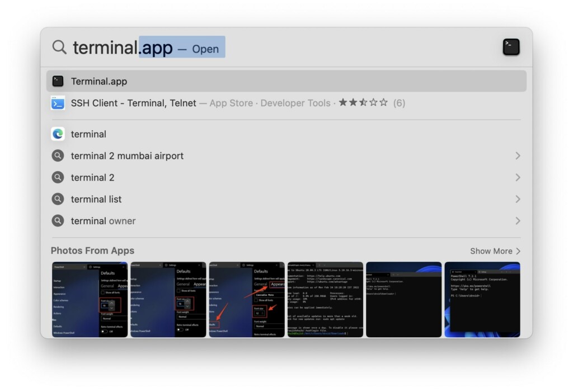Click search icon next to terminal owner

pyautogui.click(x=58, y=221)
